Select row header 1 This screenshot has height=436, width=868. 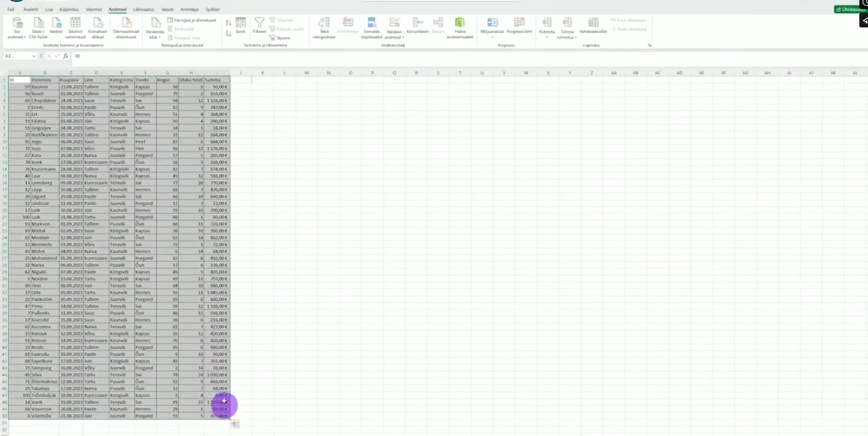coord(4,80)
